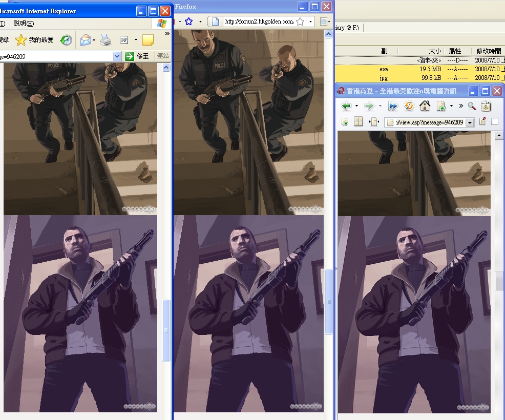
Task: Click the Reload icon in Opera
Action: tap(409, 106)
